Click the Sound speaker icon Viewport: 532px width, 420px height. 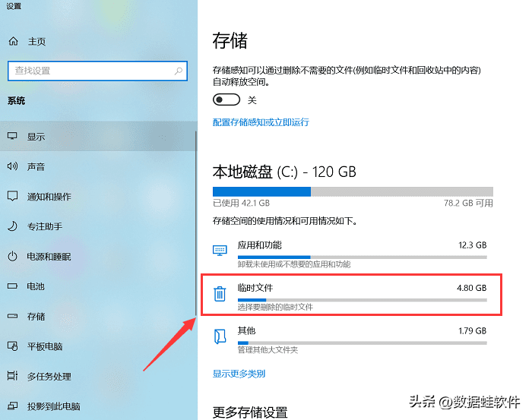pos(12,166)
